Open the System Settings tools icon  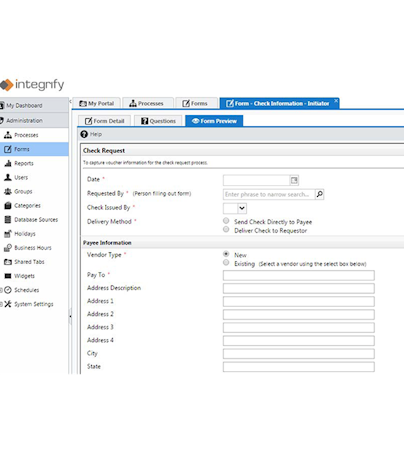coord(8,304)
